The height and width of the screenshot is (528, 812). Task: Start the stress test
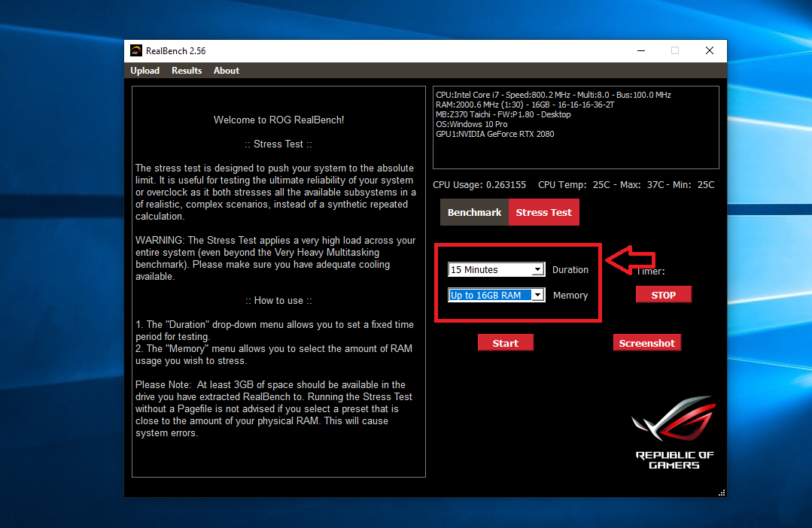tap(506, 343)
